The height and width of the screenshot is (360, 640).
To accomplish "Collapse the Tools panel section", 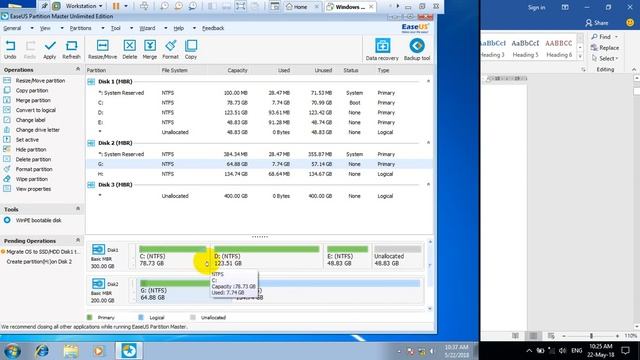I will [x=78, y=209].
